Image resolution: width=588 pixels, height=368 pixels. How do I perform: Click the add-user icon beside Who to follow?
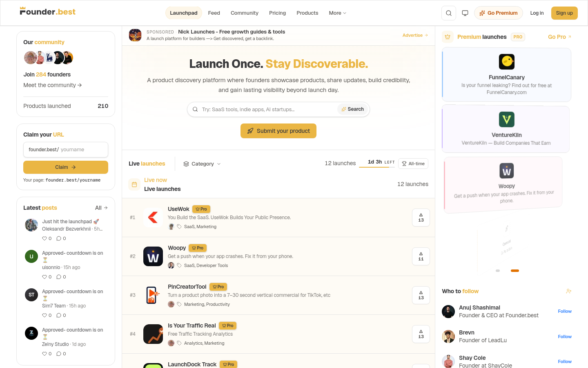click(x=569, y=291)
